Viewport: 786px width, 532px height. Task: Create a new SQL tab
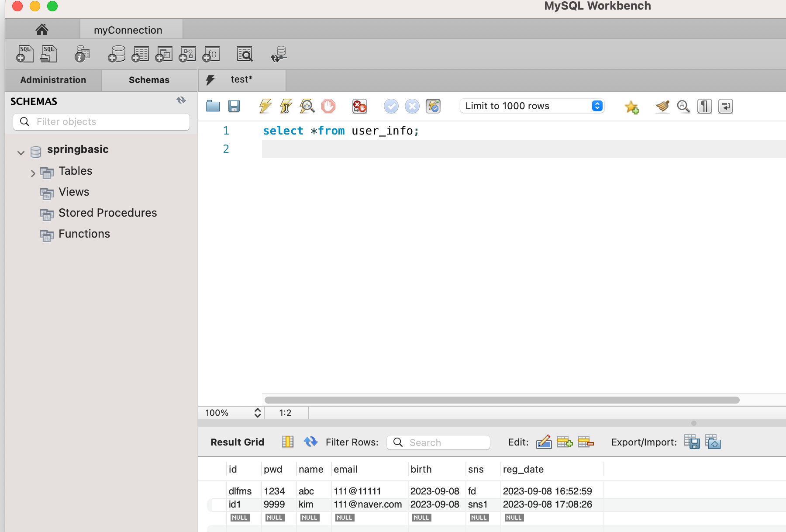pyautogui.click(x=25, y=54)
